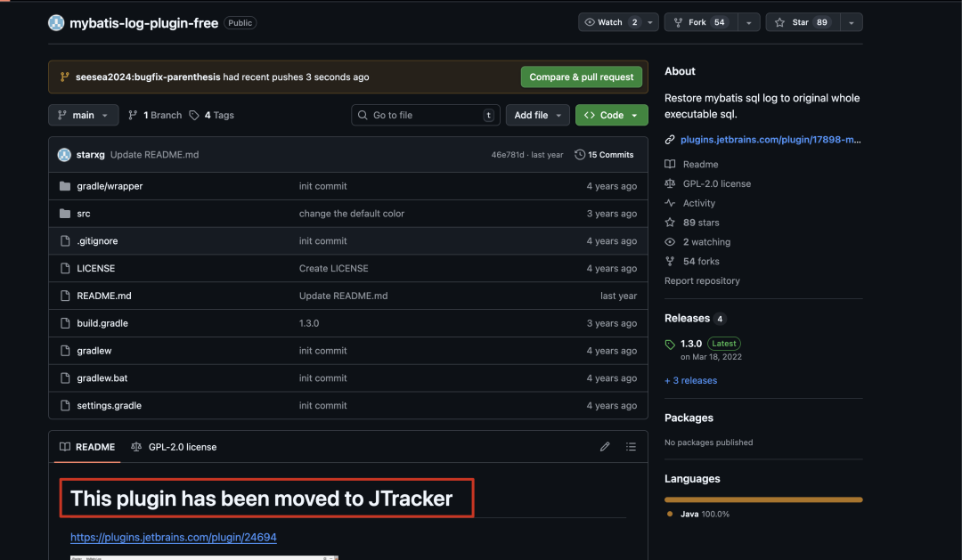The image size is (962, 560).
Task: Click the src folder icon
Action: (x=64, y=214)
